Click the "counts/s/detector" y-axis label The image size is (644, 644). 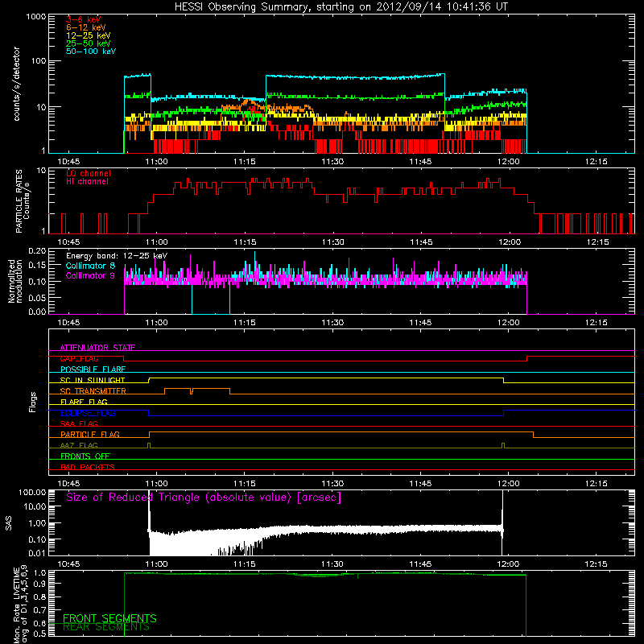17,84
